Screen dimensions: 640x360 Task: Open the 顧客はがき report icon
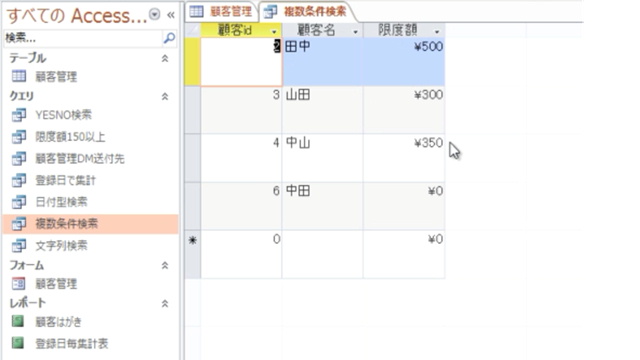[18, 322]
